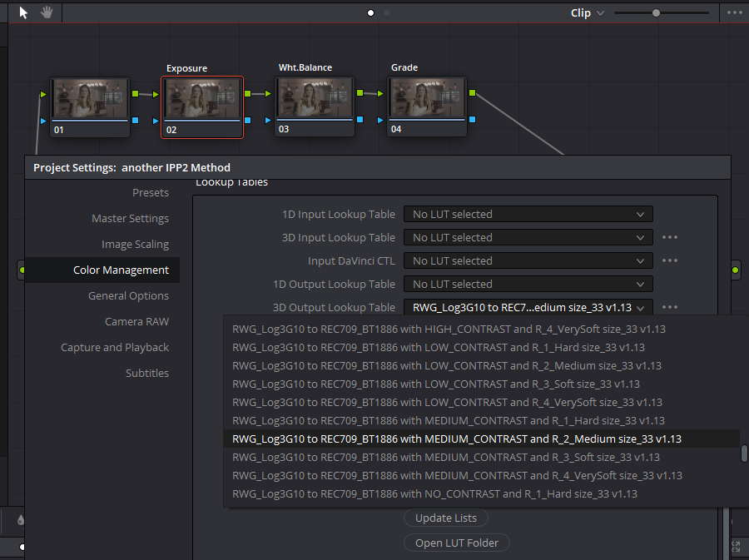
Task: Click green RGB input of Grade node
Action: (380, 93)
